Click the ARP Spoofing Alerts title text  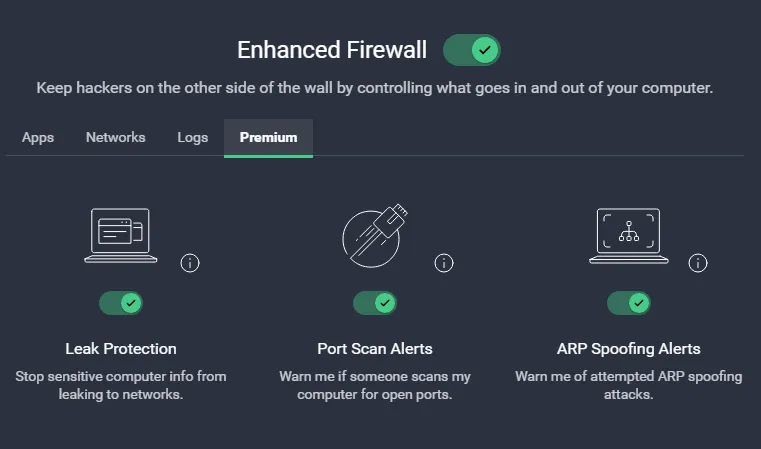point(629,349)
